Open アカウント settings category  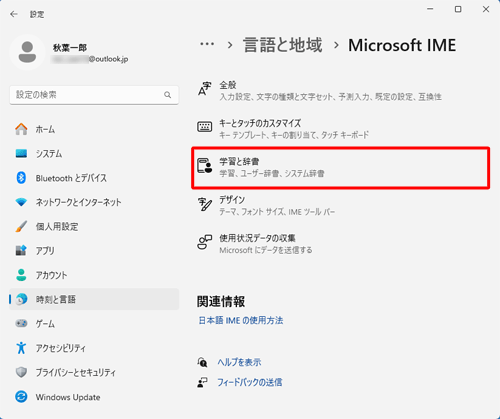click(x=94, y=275)
